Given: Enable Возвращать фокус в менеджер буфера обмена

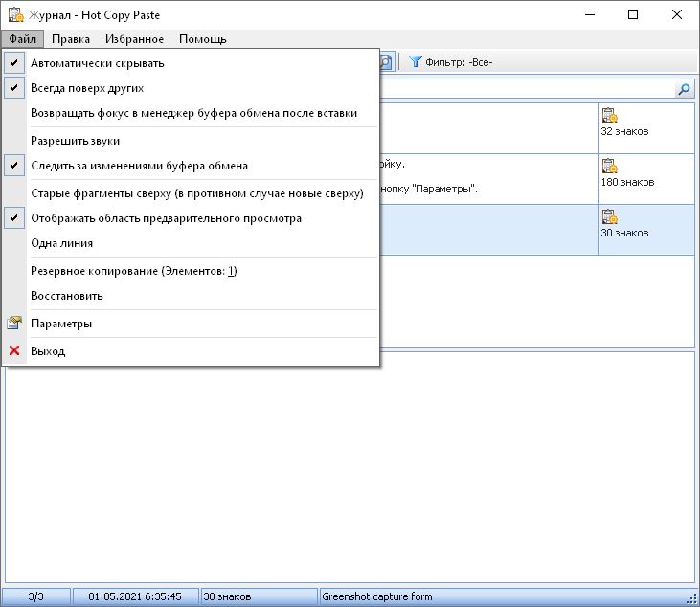Looking at the screenshot, I should click(x=191, y=113).
